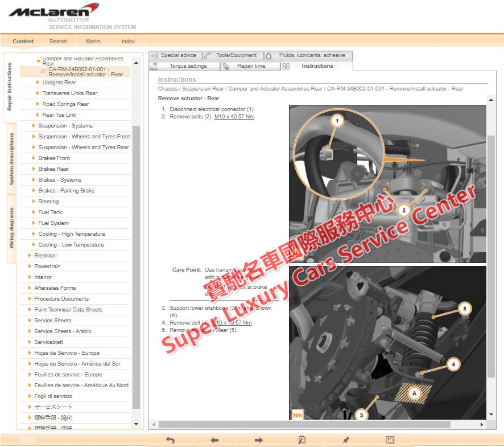Click the tree panel scroll-down arrow

pos(137,424)
